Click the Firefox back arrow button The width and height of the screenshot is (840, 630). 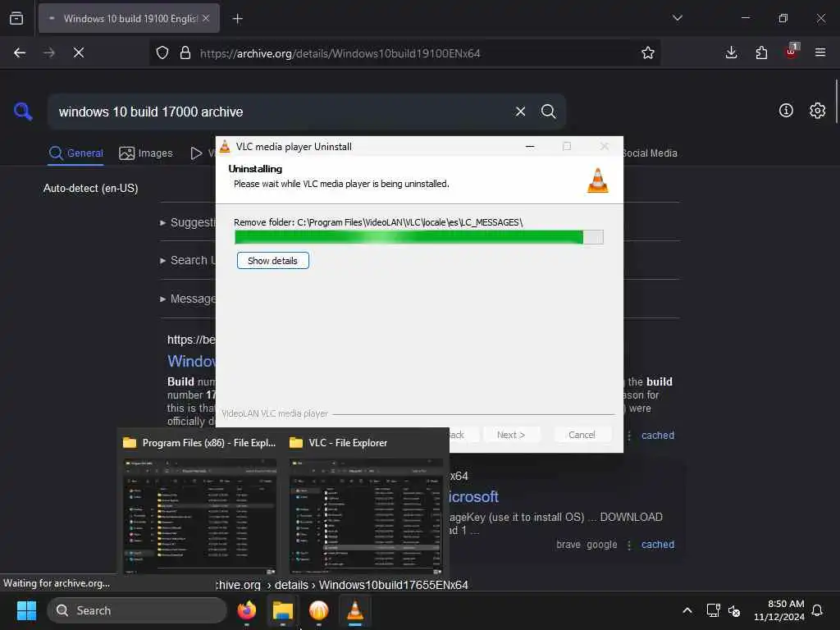point(20,52)
